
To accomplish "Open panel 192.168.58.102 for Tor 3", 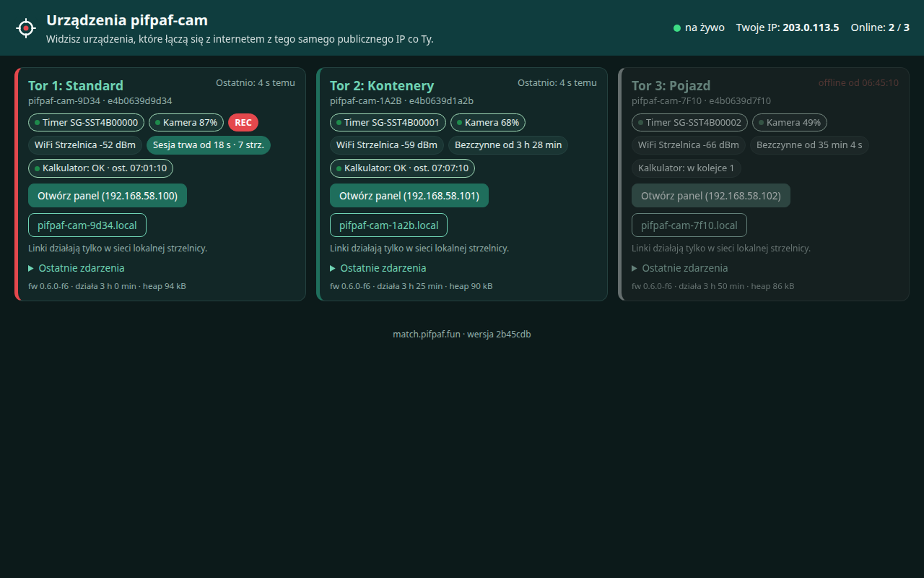I will tap(711, 196).
